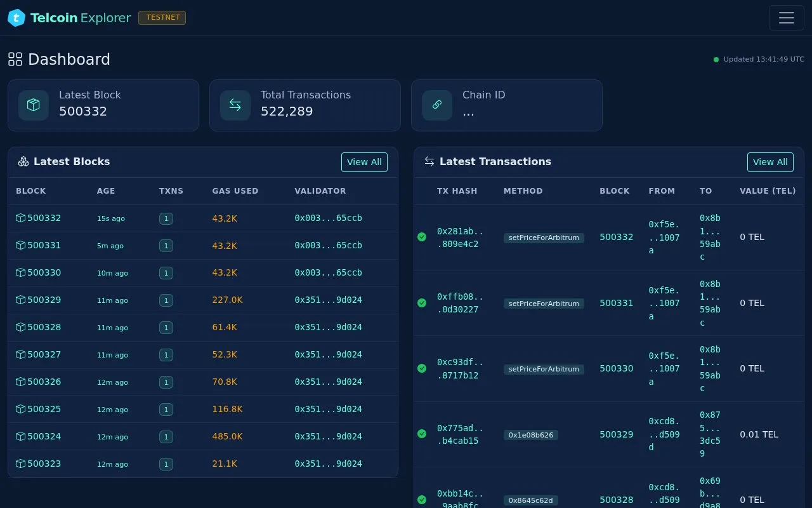Image resolution: width=812 pixels, height=508 pixels.
Task: Click the txns count badge for block 500330
Action: [x=166, y=273]
